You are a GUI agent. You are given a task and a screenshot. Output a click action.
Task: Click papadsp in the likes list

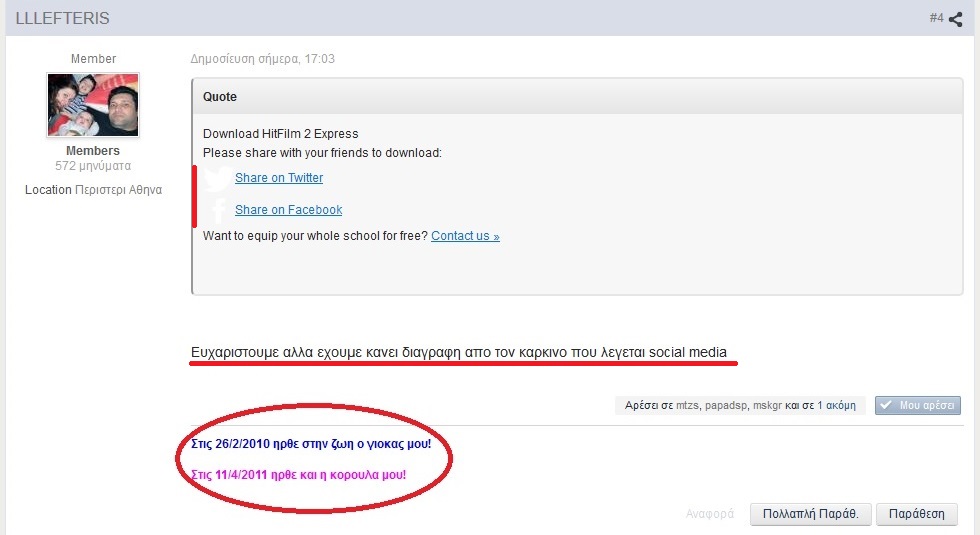coord(726,405)
